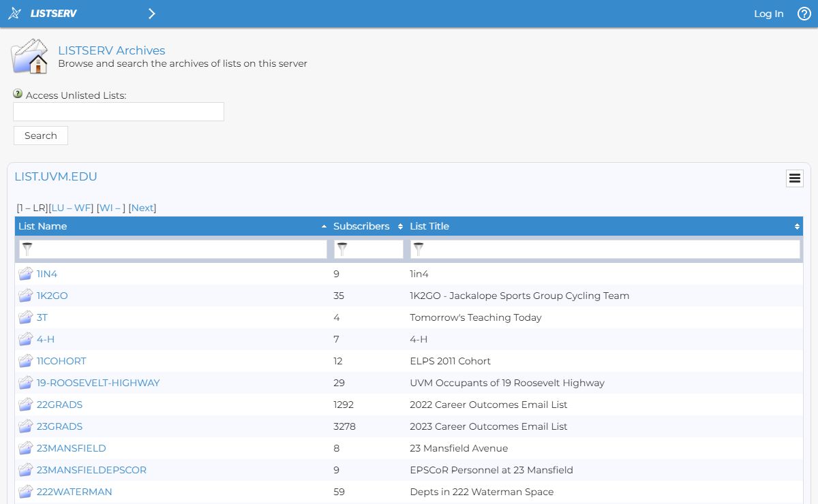Select the 'ELPS 2011 Cohort' title
This screenshot has height=504, width=818.
450,361
